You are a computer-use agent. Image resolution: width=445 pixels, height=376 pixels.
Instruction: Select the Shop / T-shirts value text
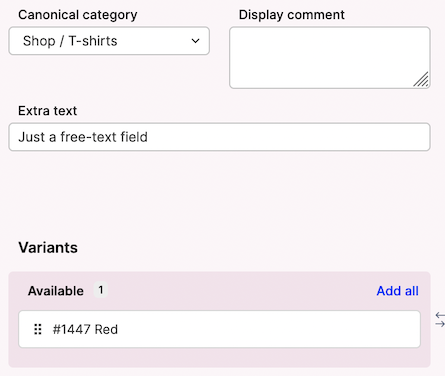(x=70, y=41)
